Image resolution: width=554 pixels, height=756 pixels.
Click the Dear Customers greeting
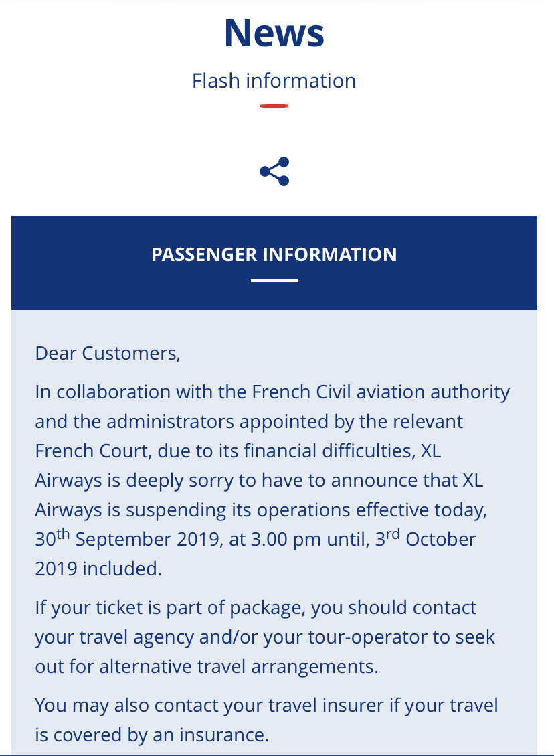coord(108,353)
